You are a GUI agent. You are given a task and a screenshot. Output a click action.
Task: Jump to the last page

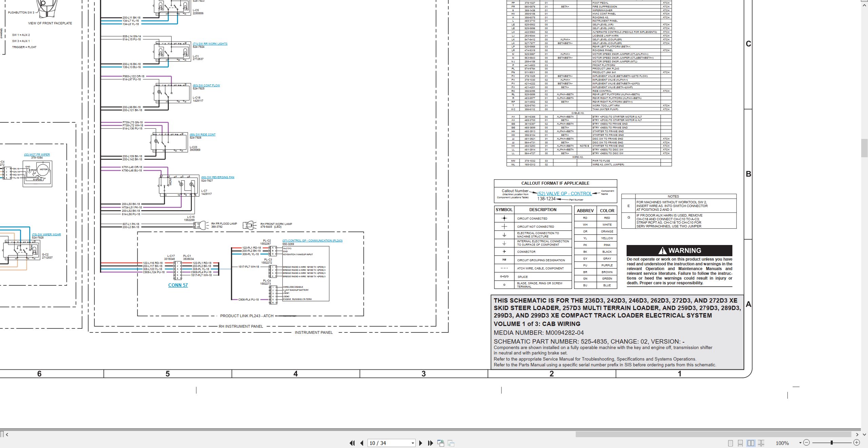click(431, 443)
